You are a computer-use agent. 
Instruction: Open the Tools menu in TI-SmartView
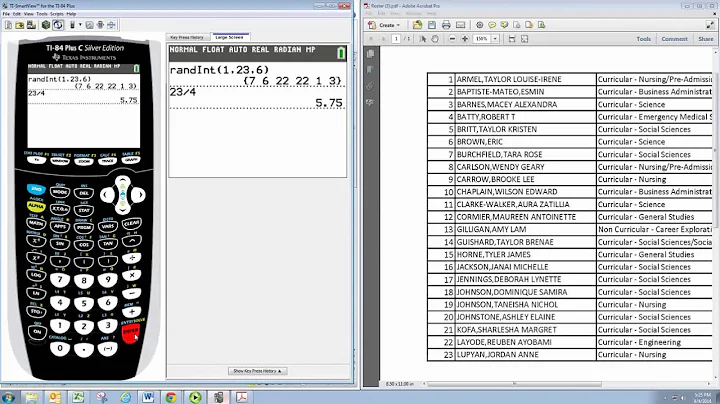pos(42,14)
